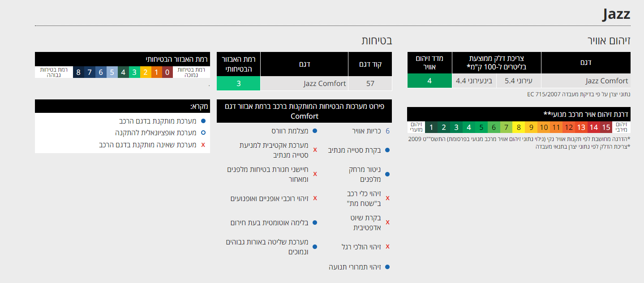This screenshot has width=644, height=283.
Task: Click the צריכת הדלק לפי נתוני יצרן footnote
Action: click(x=583, y=146)
